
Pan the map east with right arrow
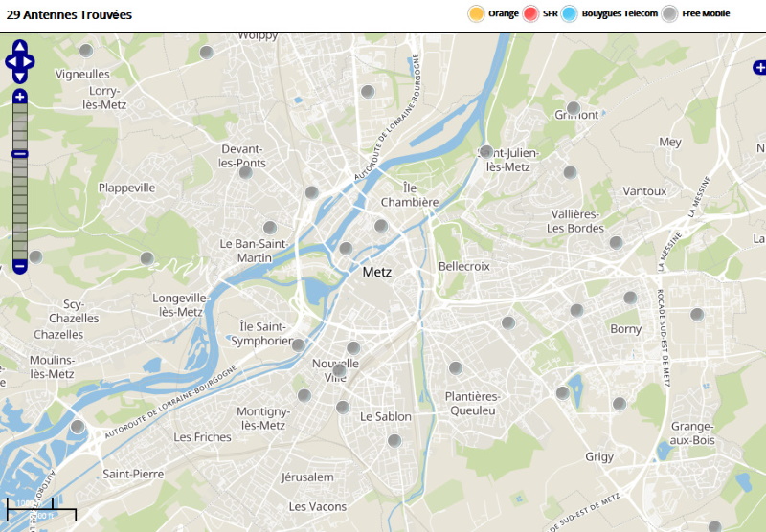[x=30, y=62]
